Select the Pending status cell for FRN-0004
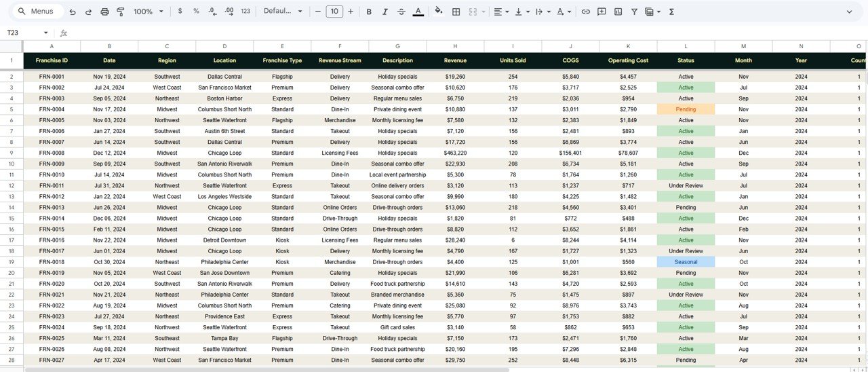 coord(686,109)
